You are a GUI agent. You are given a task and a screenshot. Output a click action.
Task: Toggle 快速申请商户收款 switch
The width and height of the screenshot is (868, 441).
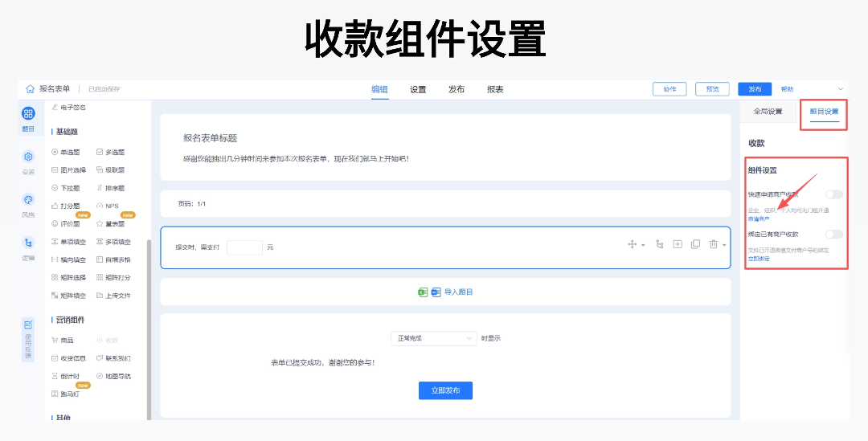tap(833, 194)
